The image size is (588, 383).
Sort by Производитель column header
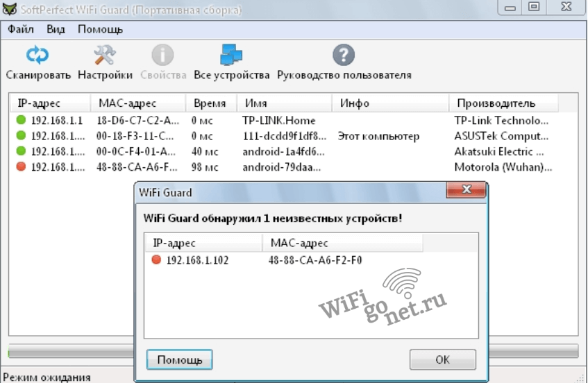point(503,103)
